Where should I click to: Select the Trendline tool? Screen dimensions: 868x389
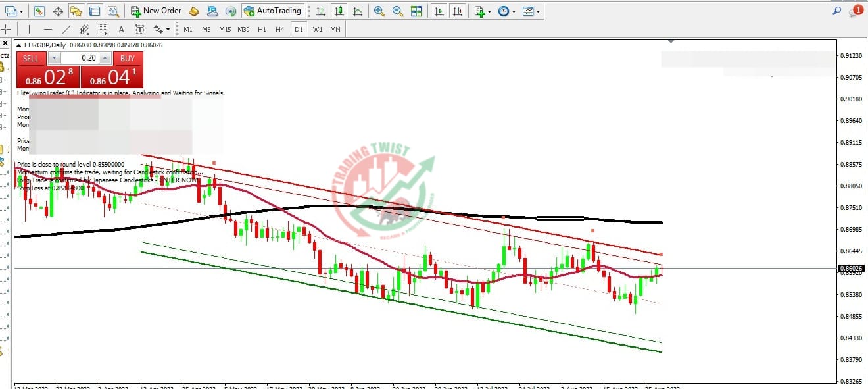click(x=66, y=29)
